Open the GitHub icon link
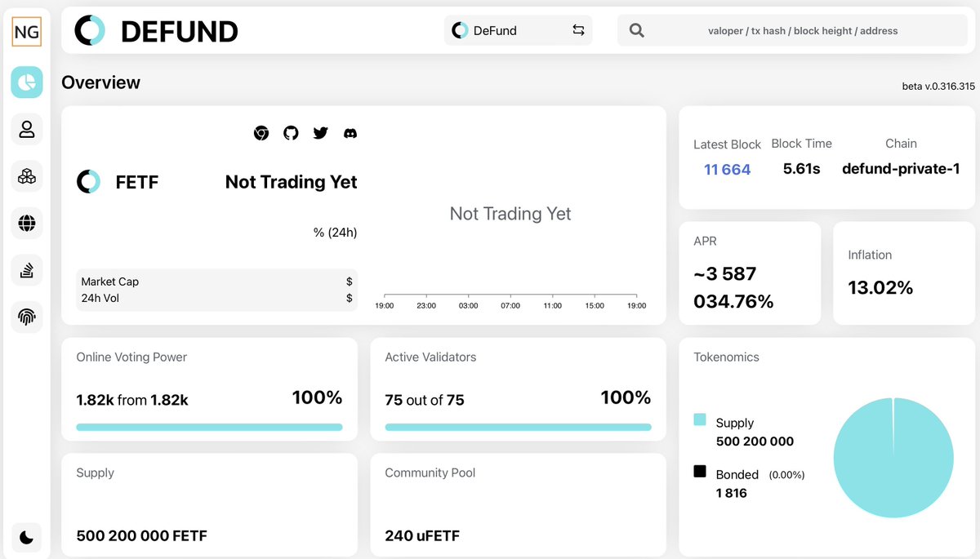Screen dimensions: 980x559 click(291, 133)
